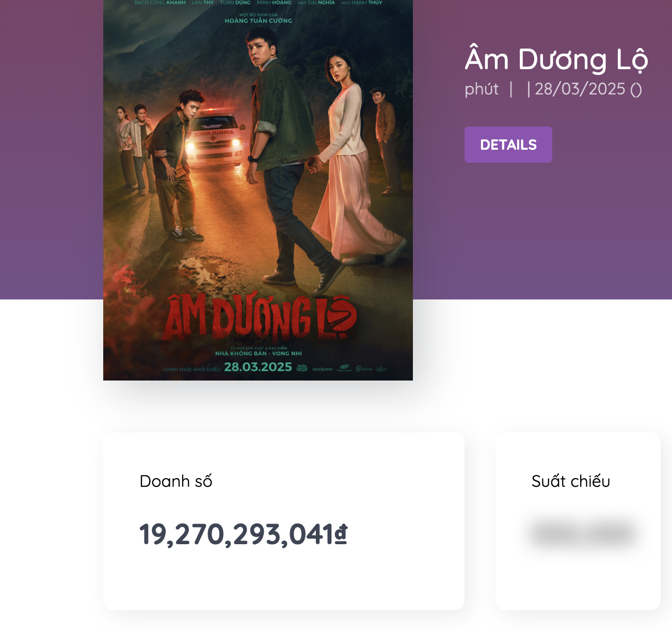Viewport: 672px width, 633px height.
Task: Click the 28.03.2025 date on poster
Action: click(x=258, y=367)
